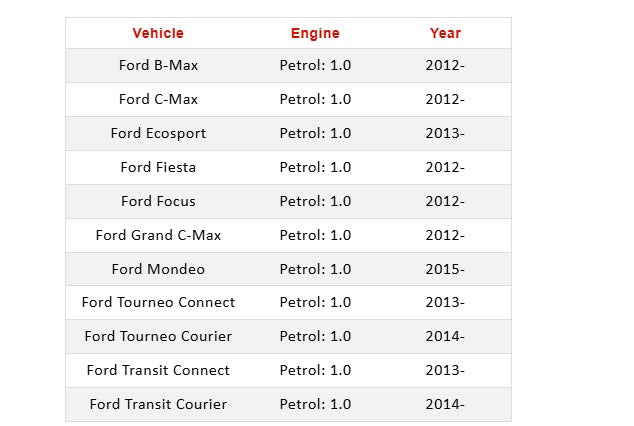
Task: Click Ford Focus's Petrol: 1.0 engine cell
Action: 315,201
